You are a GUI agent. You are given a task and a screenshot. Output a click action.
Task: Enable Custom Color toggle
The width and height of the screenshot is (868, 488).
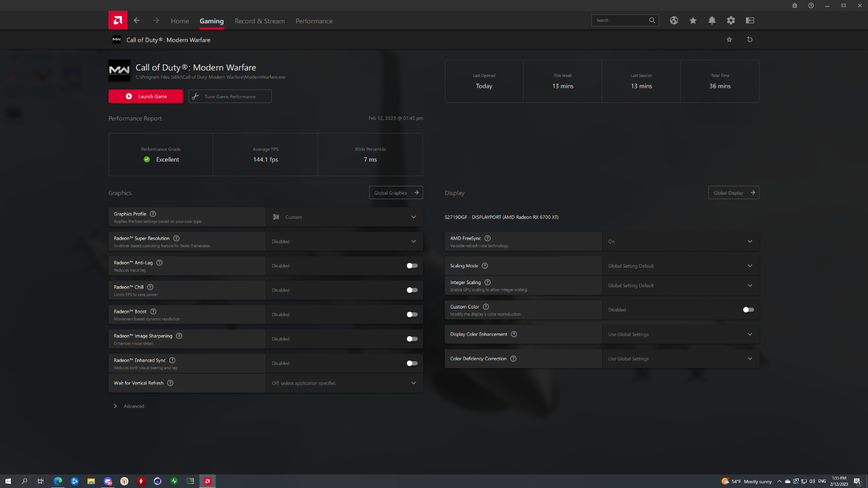pyautogui.click(x=749, y=310)
